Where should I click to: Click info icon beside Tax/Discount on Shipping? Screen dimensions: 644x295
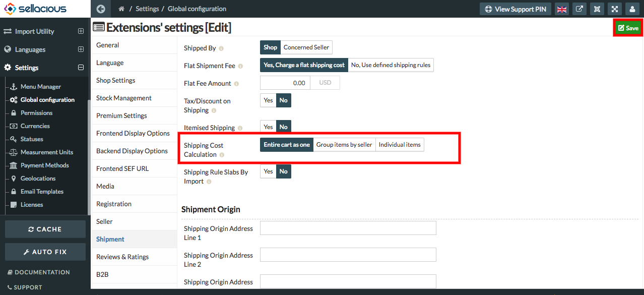click(x=214, y=110)
